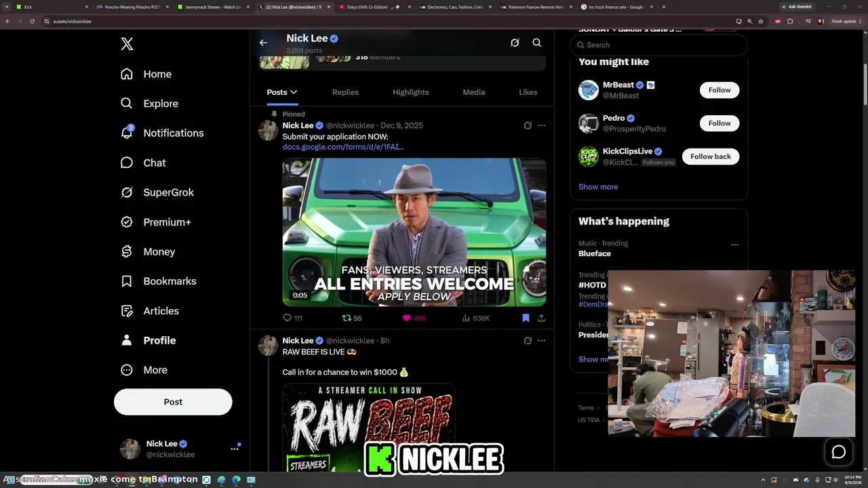Open the Blueface trending topic
This screenshot has height=488, width=868.
coord(595,253)
